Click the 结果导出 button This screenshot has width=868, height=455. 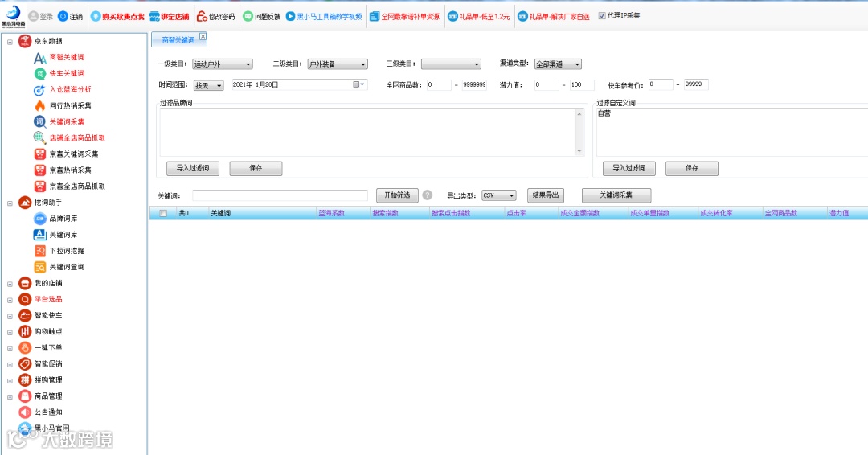point(545,195)
